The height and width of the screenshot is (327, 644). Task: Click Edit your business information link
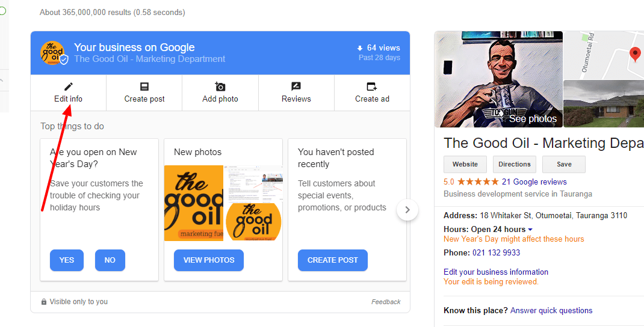(x=496, y=272)
